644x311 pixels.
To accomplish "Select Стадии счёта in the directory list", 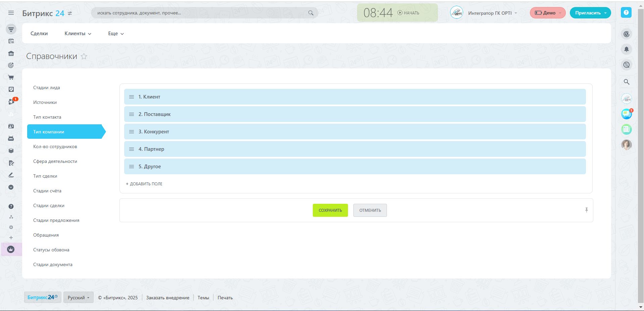I will pos(47,191).
